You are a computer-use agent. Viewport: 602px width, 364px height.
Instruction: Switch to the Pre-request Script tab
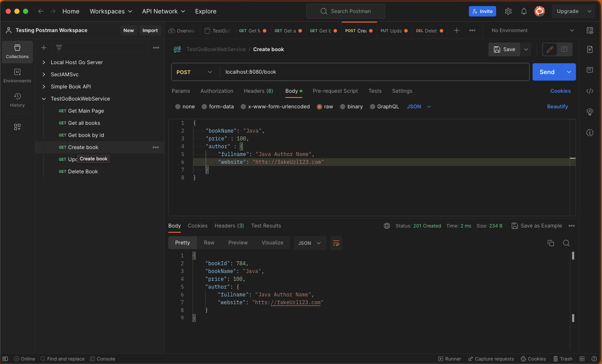(x=335, y=91)
